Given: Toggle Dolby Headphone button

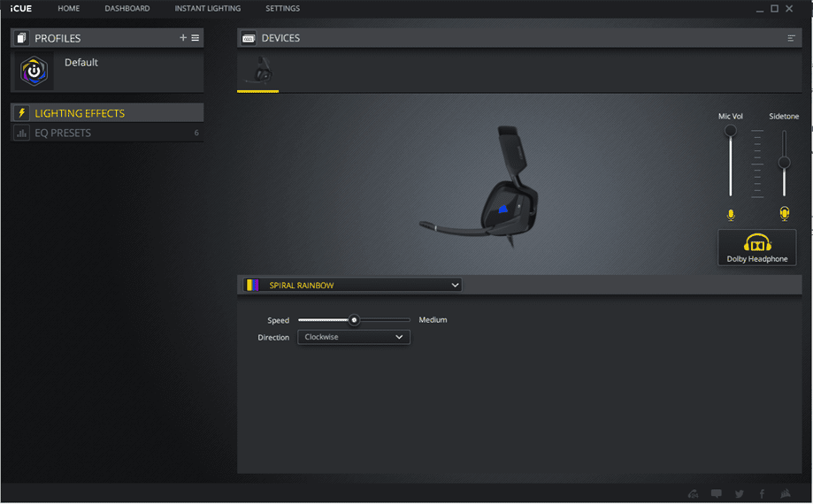Looking at the screenshot, I should pyautogui.click(x=757, y=248).
